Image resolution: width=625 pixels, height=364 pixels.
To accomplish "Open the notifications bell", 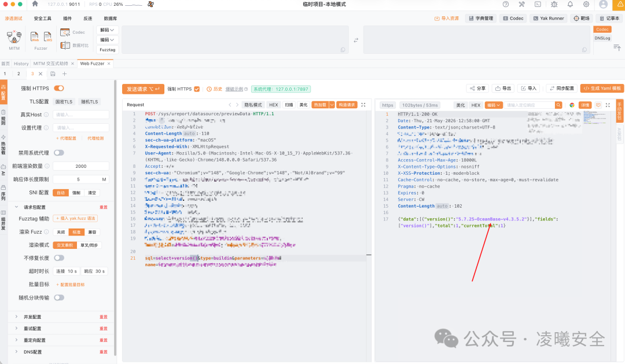I will [x=570, y=4].
